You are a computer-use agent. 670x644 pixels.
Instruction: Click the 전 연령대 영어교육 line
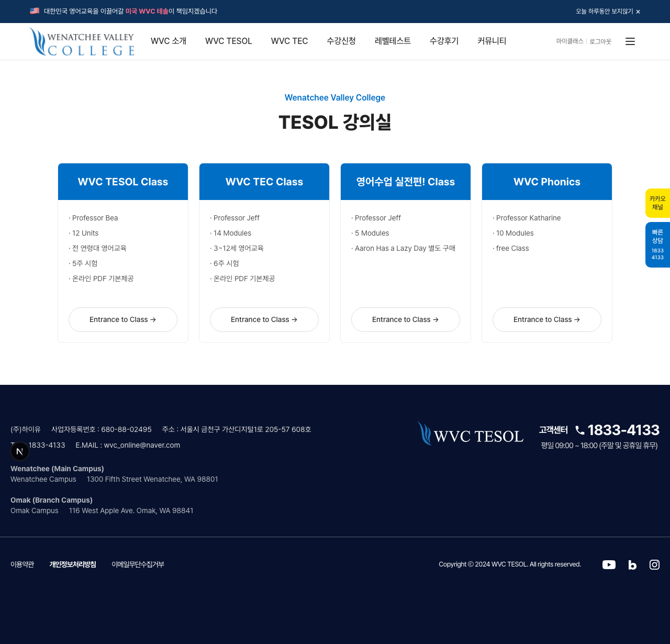97,248
